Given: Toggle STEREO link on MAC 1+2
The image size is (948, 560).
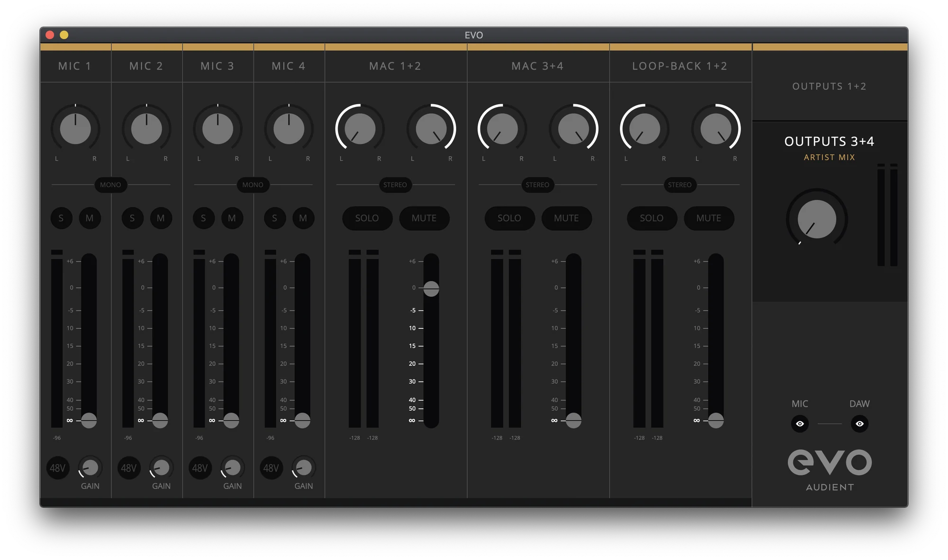Looking at the screenshot, I should point(395,185).
